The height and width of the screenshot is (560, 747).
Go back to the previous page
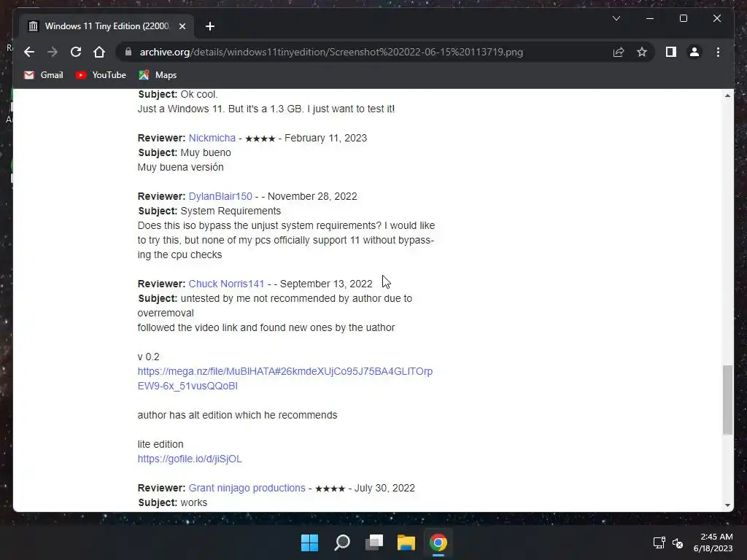pyautogui.click(x=29, y=52)
